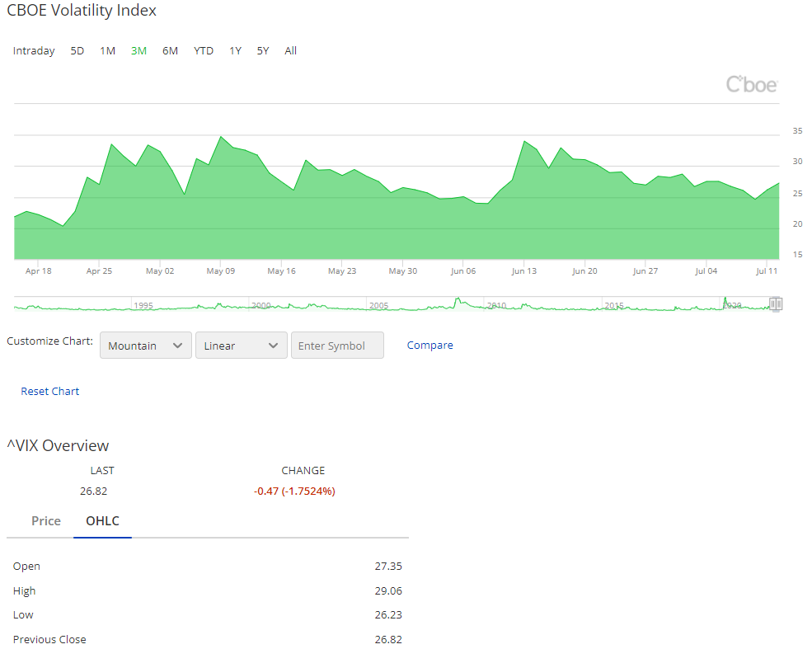Select the 3M time range
The width and height of the screenshot is (812, 649).
[x=138, y=51]
